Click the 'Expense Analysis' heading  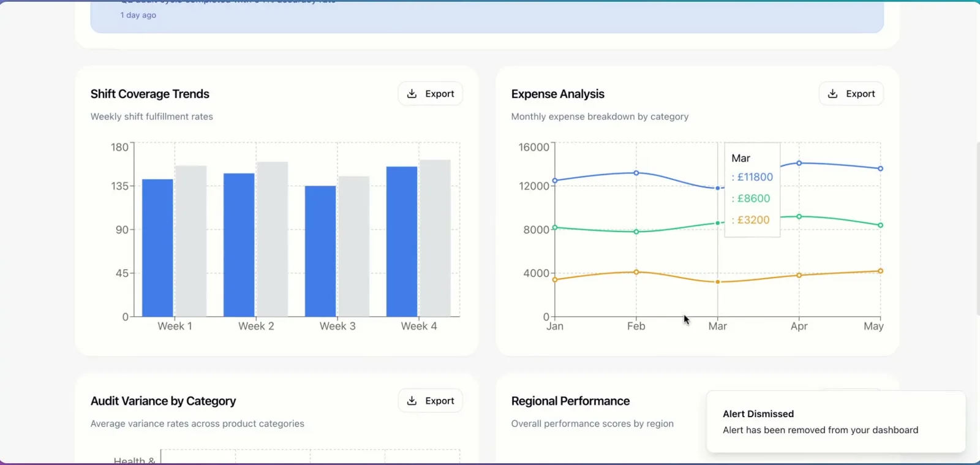pyautogui.click(x=558, y=94)
